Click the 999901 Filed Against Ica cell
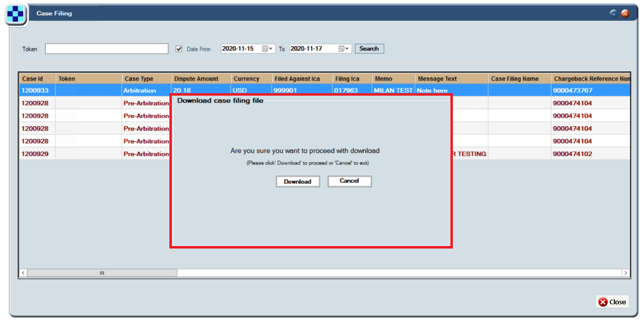 coord(303,91)
